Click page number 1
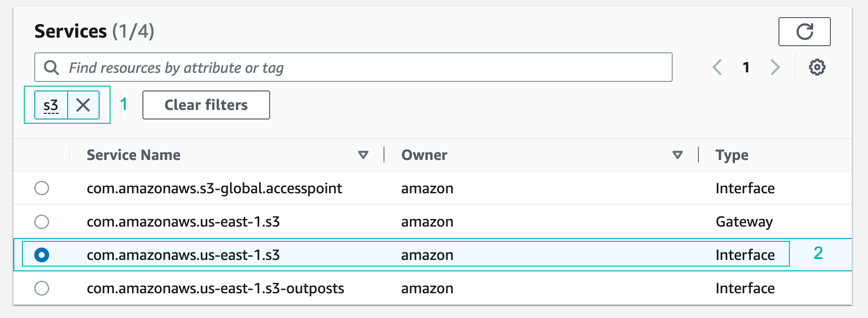868x318 pixels. coord(746,68)
